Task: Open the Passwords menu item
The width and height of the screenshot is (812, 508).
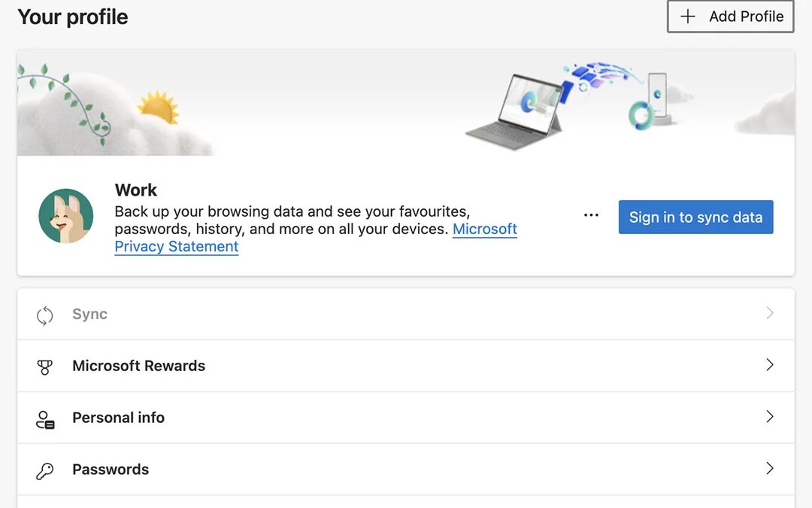Action: (111, 470)
